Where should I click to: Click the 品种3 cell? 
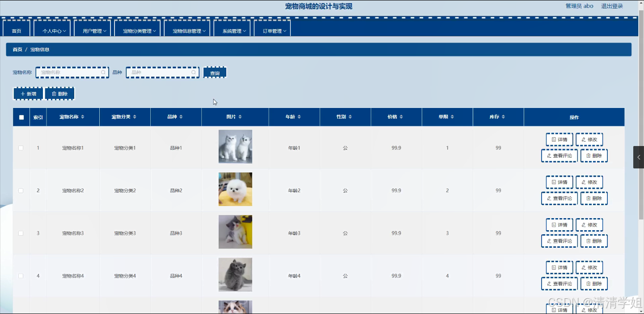tap(176, 233)
